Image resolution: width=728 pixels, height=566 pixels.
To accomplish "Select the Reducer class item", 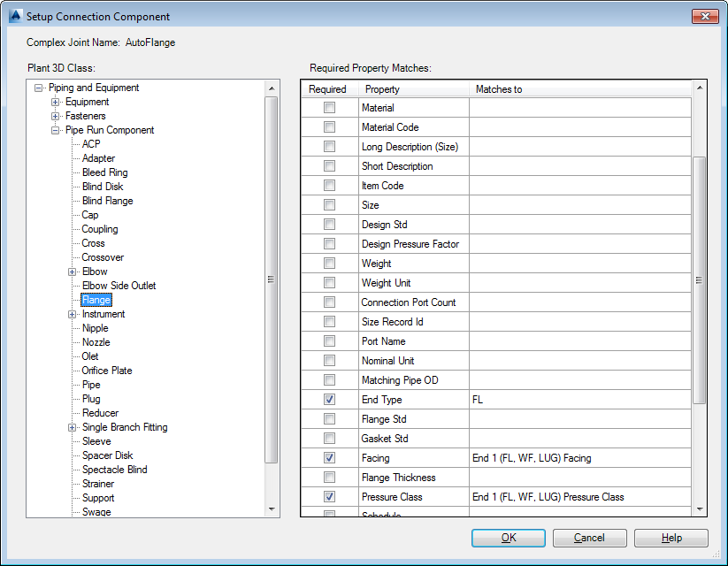I will click(100, 413).
